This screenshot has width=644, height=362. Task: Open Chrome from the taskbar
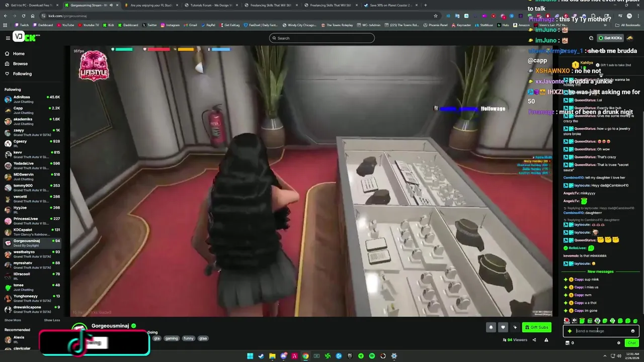coord(305,356)
